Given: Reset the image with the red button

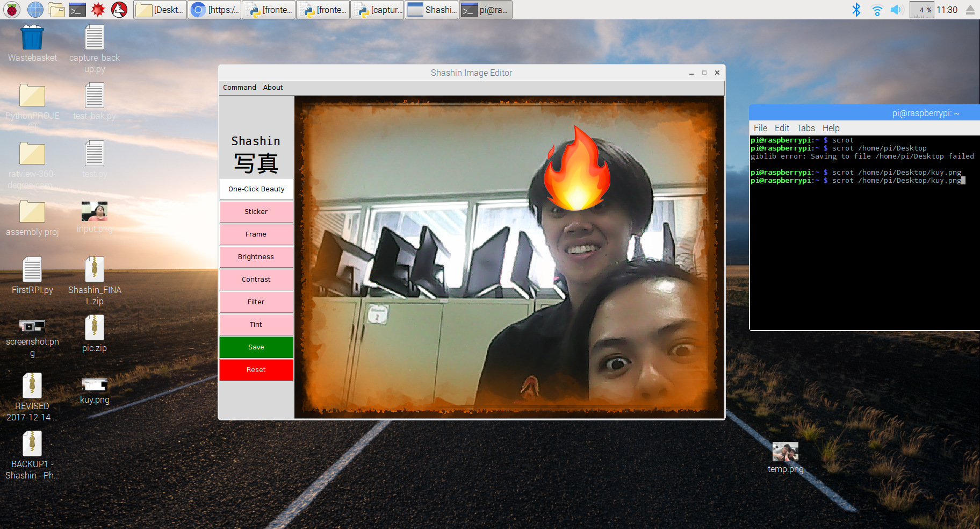Looking at the screenshot, I should [x=256, y=369].
